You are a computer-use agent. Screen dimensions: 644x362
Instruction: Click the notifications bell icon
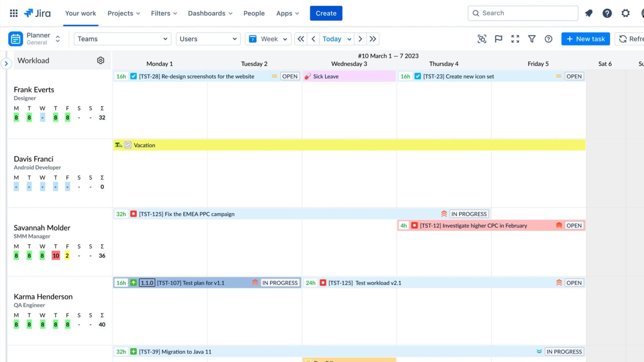[x=589, y=13]
